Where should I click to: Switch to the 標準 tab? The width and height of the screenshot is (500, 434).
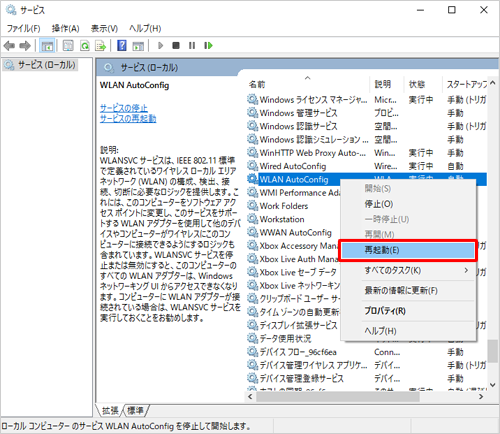[x=135, y=410]
